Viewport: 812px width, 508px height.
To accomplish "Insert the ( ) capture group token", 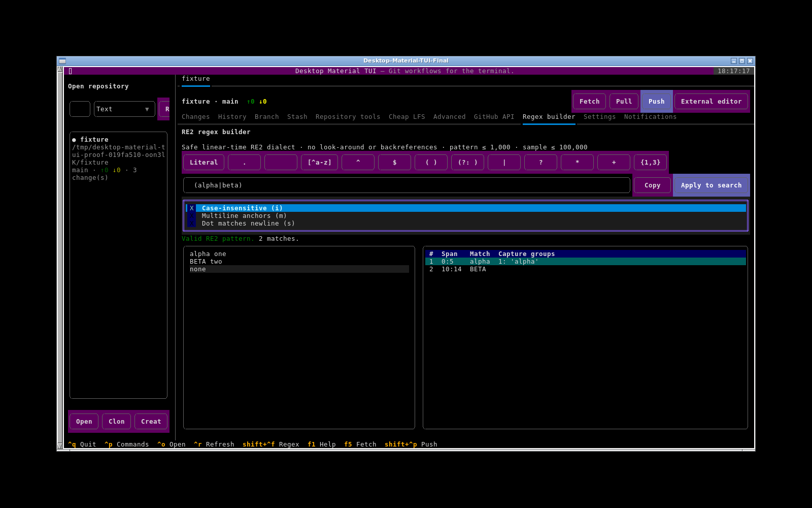I will pos(431,163).
